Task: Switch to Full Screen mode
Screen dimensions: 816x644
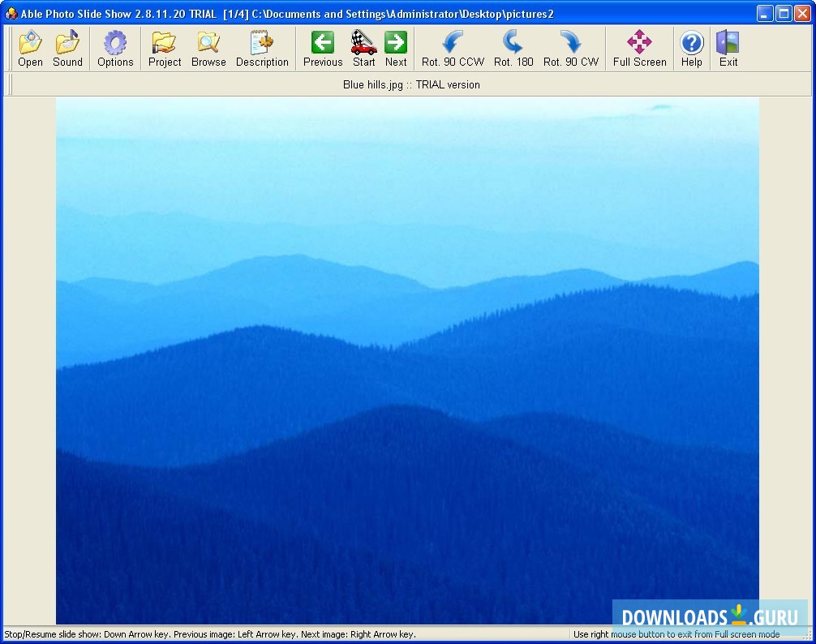Action: pos(639,47)
